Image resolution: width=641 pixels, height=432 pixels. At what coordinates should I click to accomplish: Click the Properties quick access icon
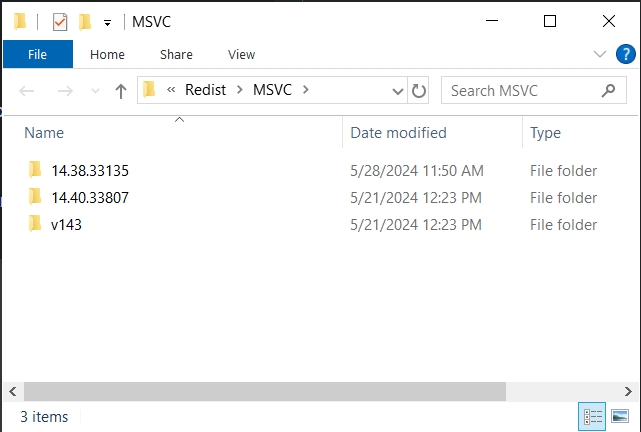pos(60,21)
